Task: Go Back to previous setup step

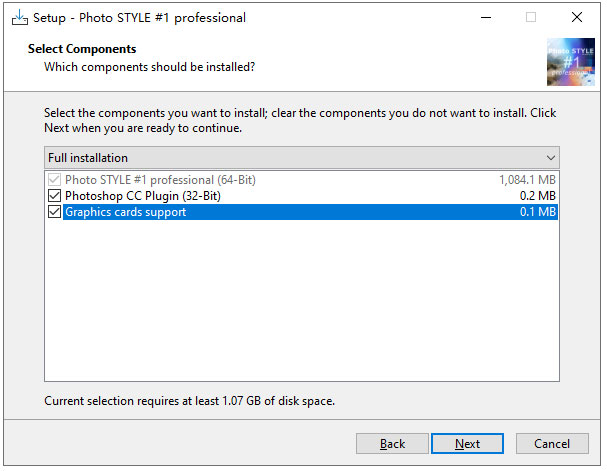Action: tap(392, 444)
